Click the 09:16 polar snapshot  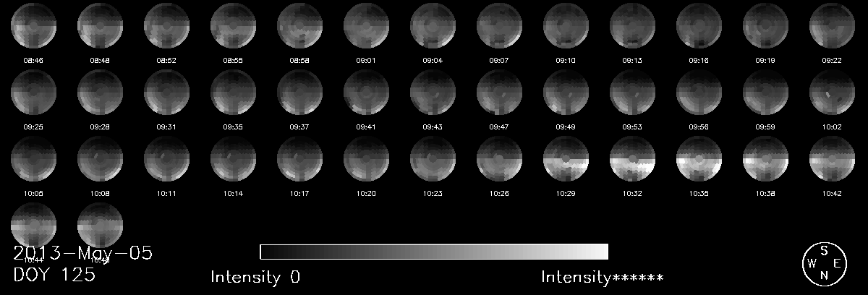click(699, 26)
